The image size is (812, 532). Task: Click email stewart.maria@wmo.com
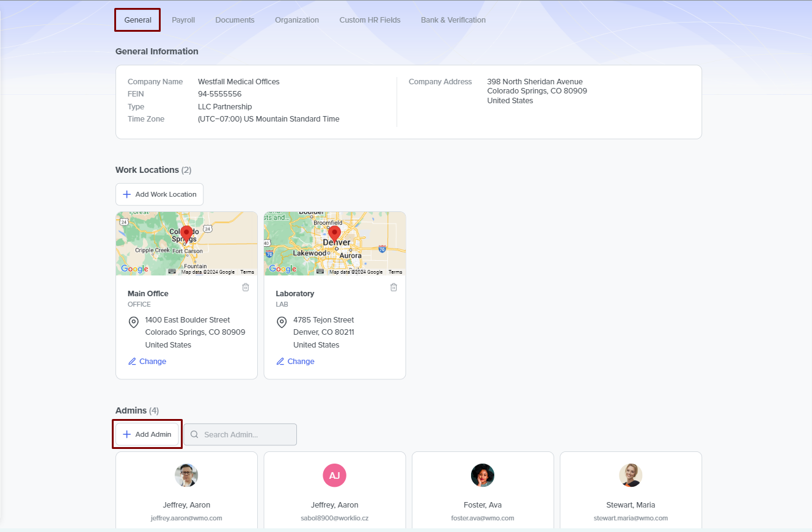coord(631,518)
